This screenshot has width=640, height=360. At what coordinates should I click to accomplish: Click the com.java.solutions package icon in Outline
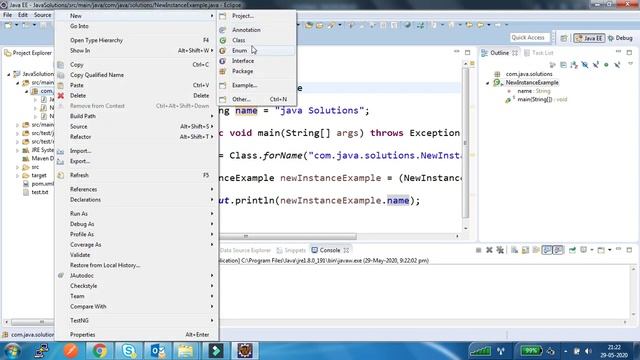pos(497,74)
